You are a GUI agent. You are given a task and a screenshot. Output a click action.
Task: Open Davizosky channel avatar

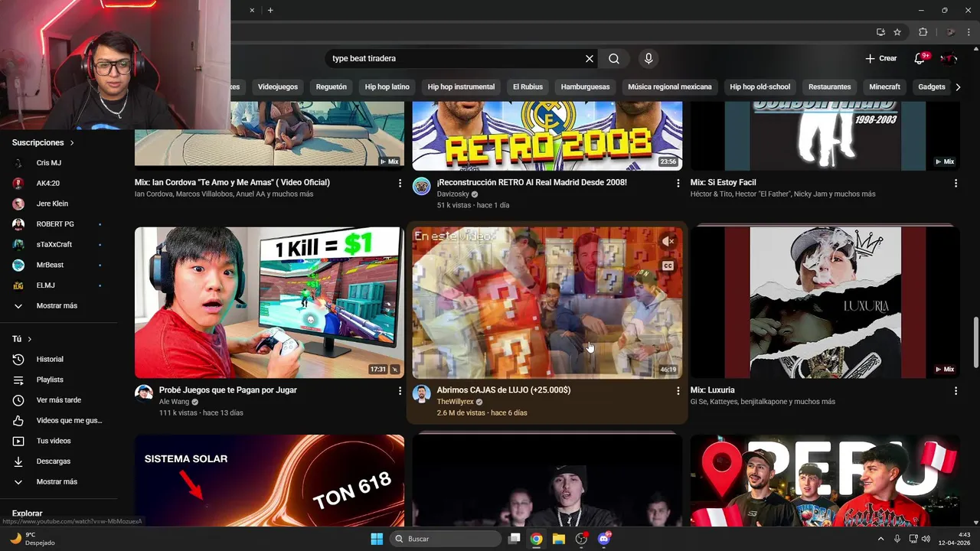click(422, 187)
